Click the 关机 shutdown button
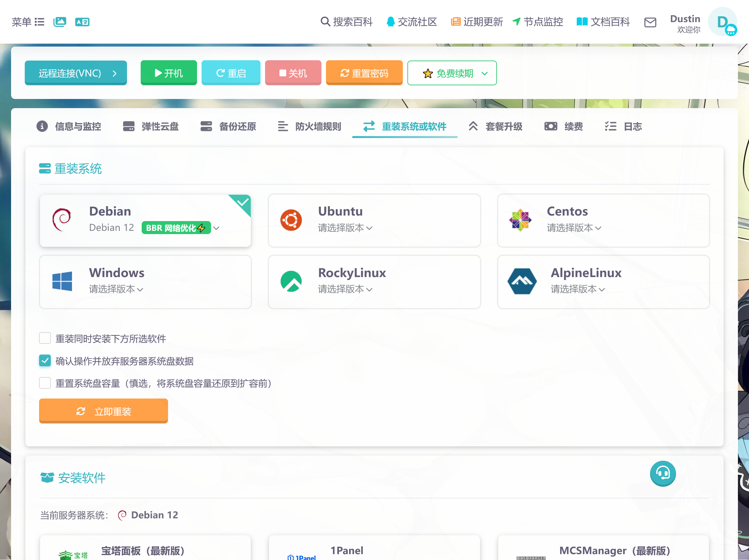 [x=293, y=73]
